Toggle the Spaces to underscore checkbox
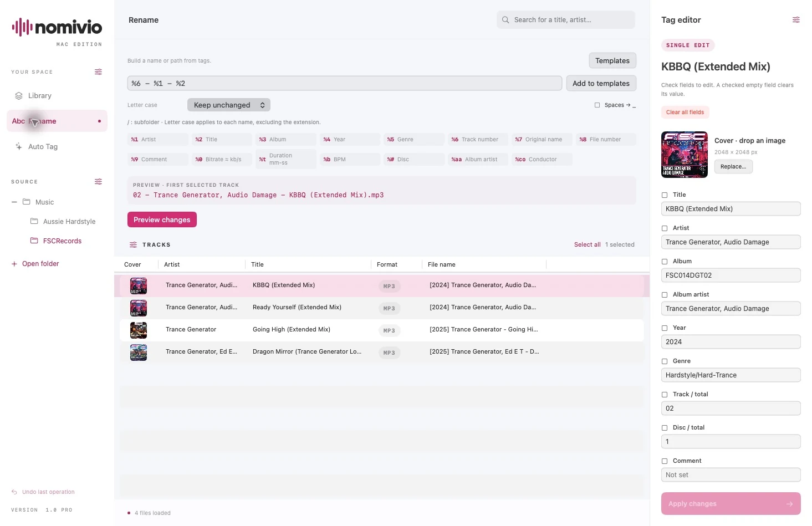This screenshot has height=526, width=812. (x=597, y=105)
